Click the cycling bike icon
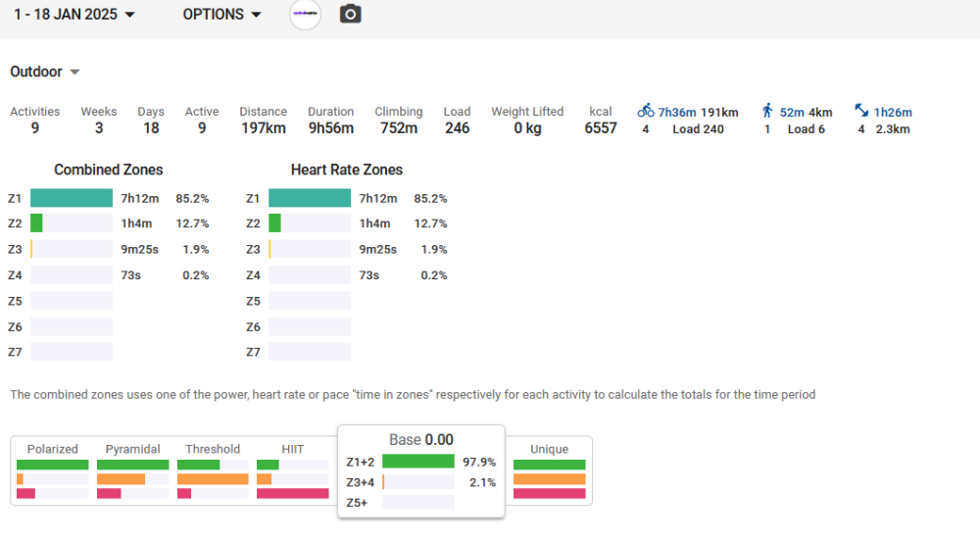 pos(646,112)
